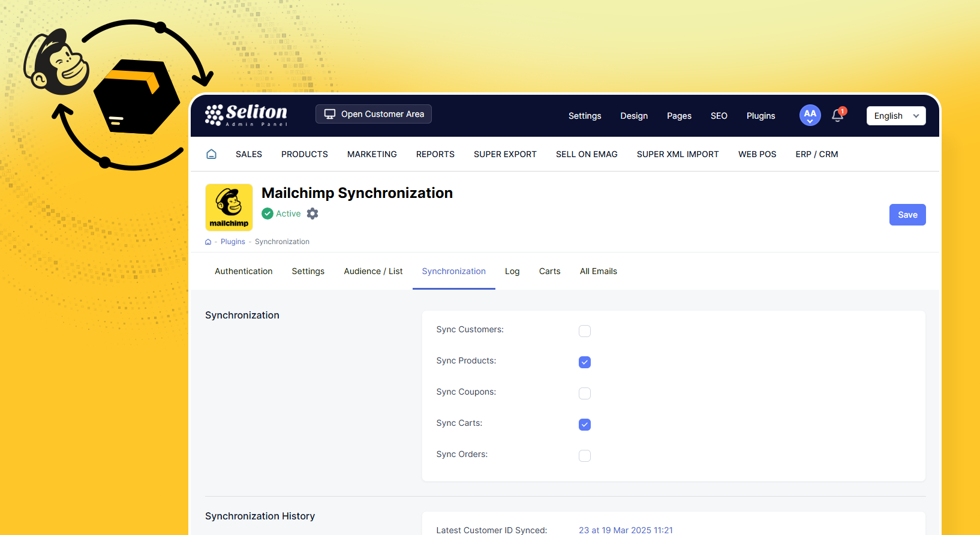Expand the English language dropdown

(x=895, y=116)
